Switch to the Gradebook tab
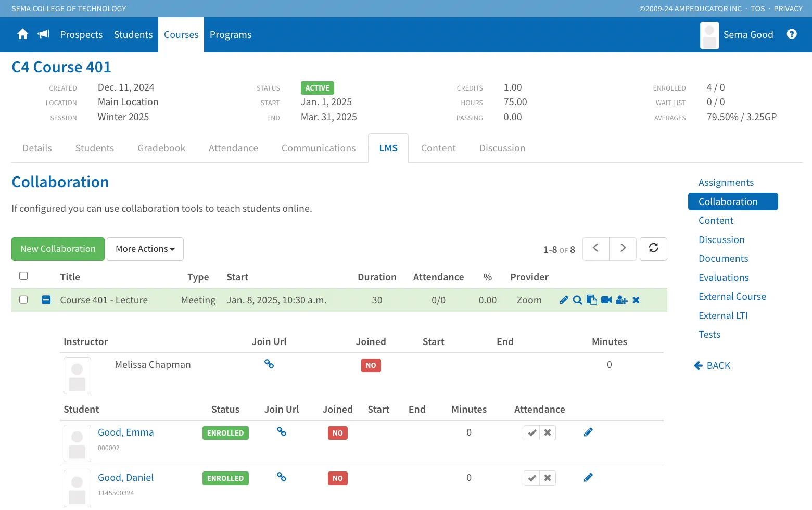This screenshot has width=812, height=510. click(161, 148)
